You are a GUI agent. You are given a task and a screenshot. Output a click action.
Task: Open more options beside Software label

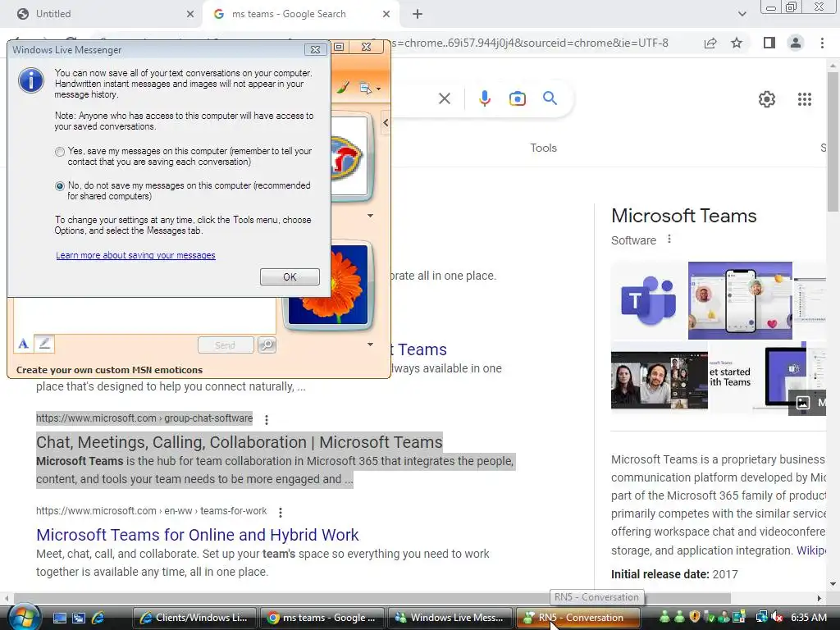click(x=669, y=239)
